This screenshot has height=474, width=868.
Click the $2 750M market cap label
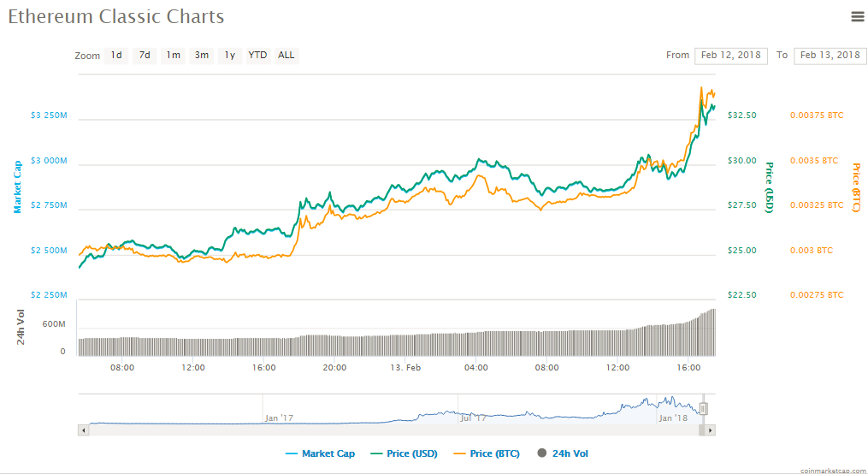(x=49, y=204)
